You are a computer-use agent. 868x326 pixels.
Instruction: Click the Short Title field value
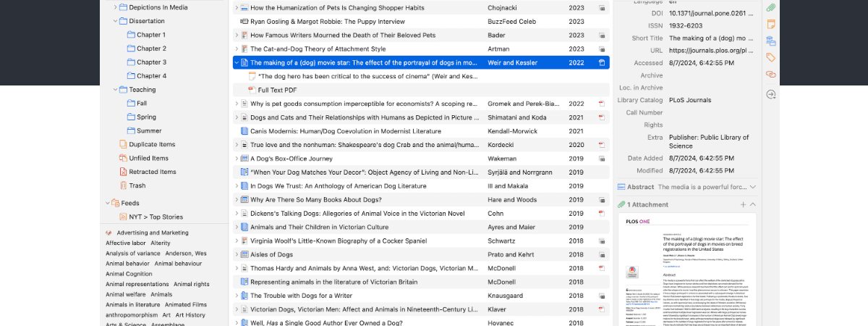click(712, 38)
